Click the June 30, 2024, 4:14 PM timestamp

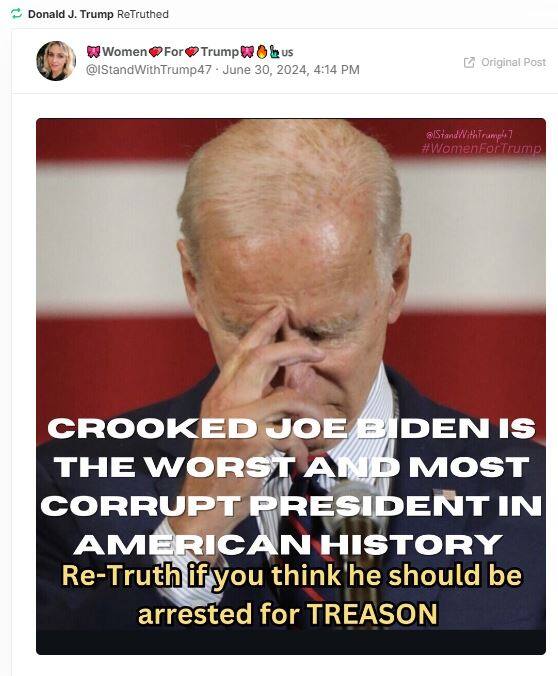291,70
